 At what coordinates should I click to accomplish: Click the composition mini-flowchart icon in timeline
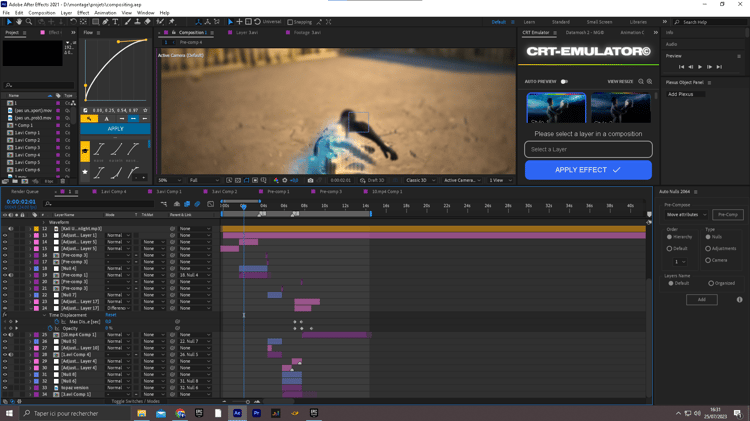click(x=164, y=204)
